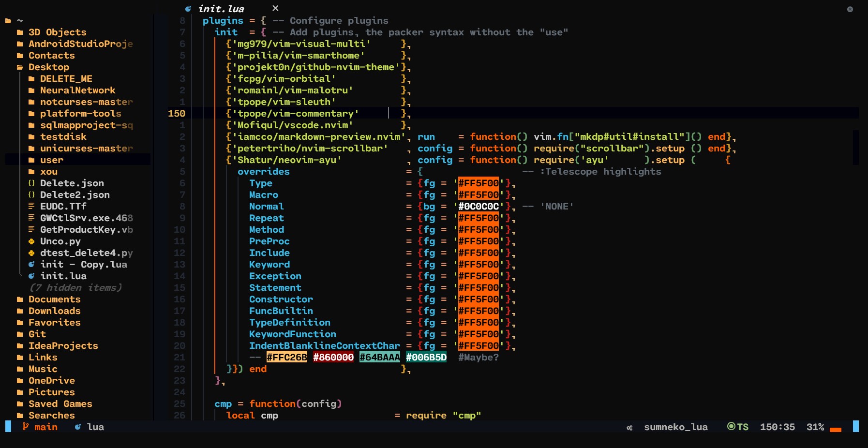Screen dimensions: 868x448
Task: Click the folder icon next to xou
Action: click(x=31, y=172)
